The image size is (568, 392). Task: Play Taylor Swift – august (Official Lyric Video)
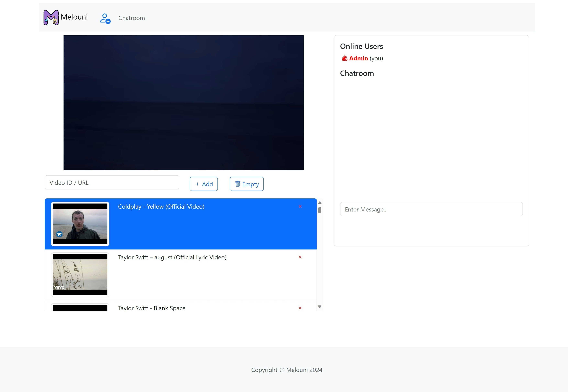tap(172, 257)
